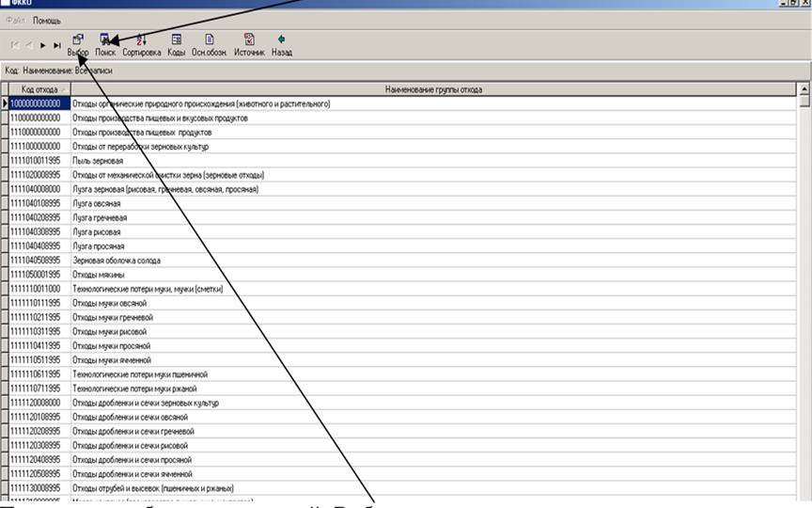Screen dimensions: 812x508
Task: Click Наименование группы отхода column header
Action: tap(434, 89)
